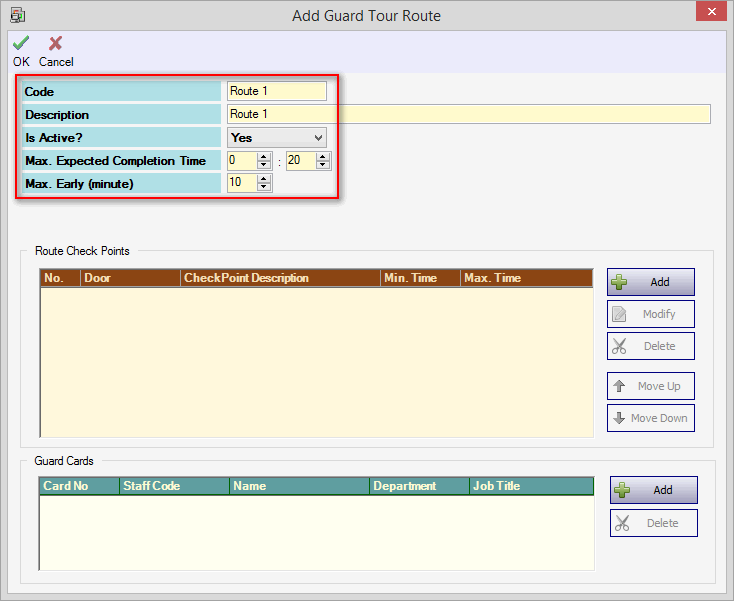Click the Staff Code column header

174,486
